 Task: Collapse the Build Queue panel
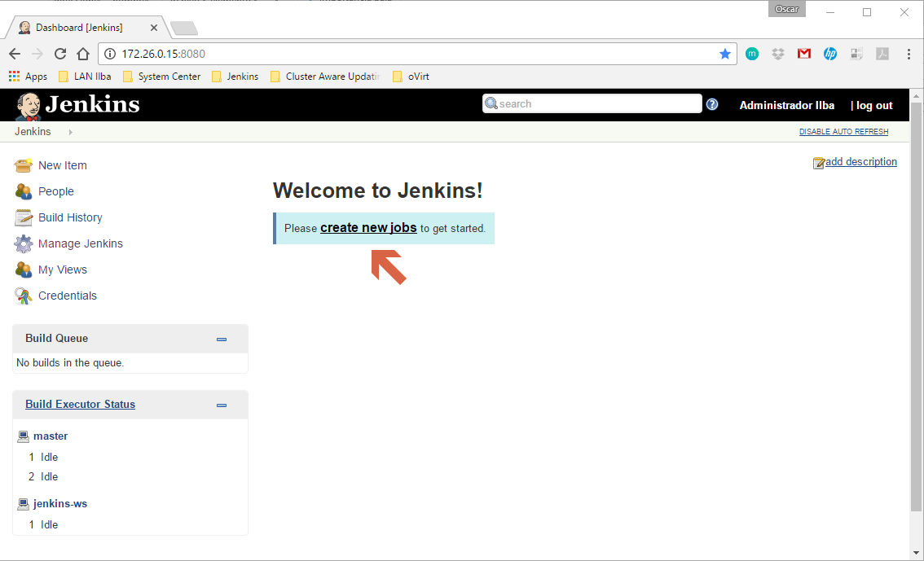pos(222,339)
